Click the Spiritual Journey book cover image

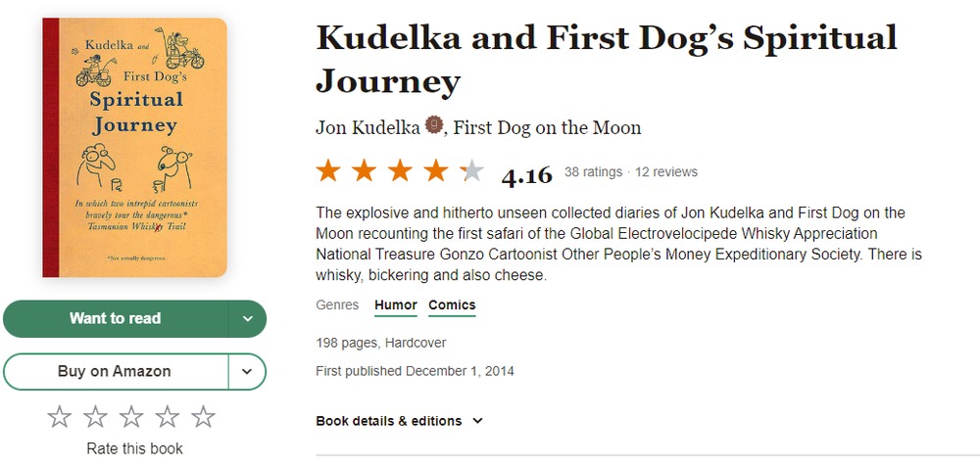click(135, 147)
